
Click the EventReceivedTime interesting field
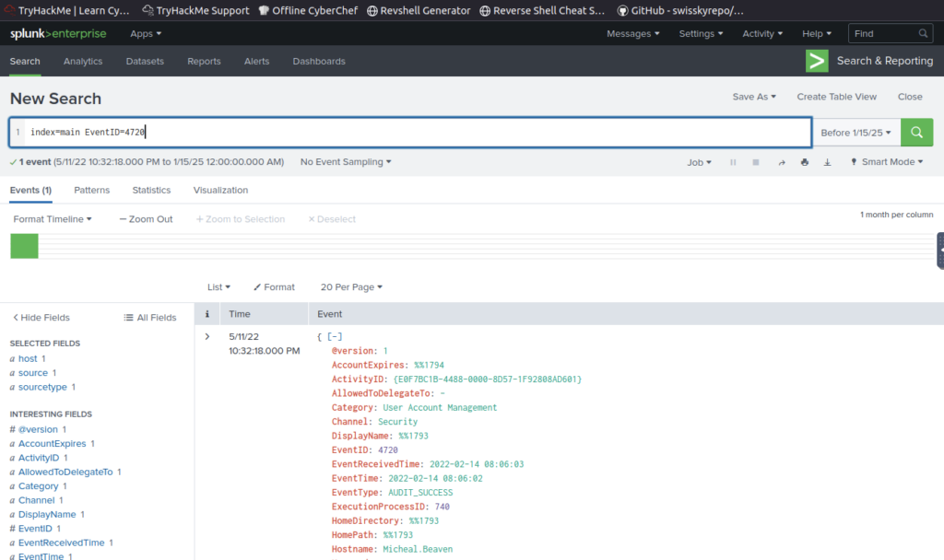tap(61, 543)
